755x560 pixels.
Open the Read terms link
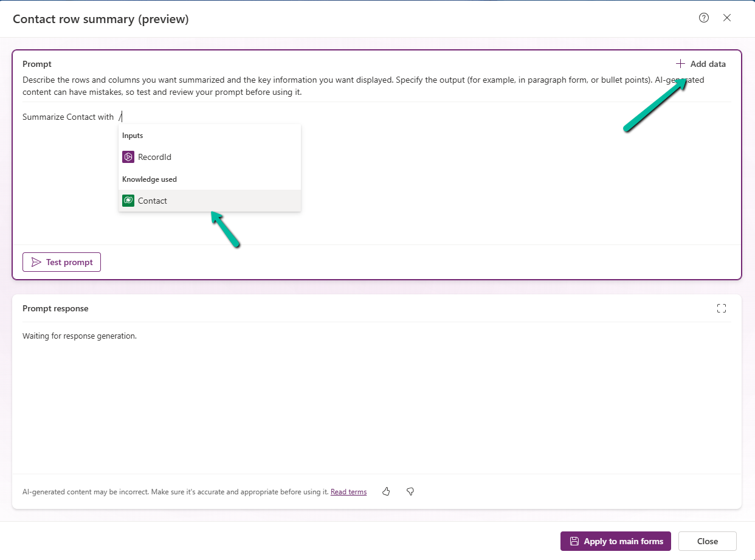coord(348,491)
